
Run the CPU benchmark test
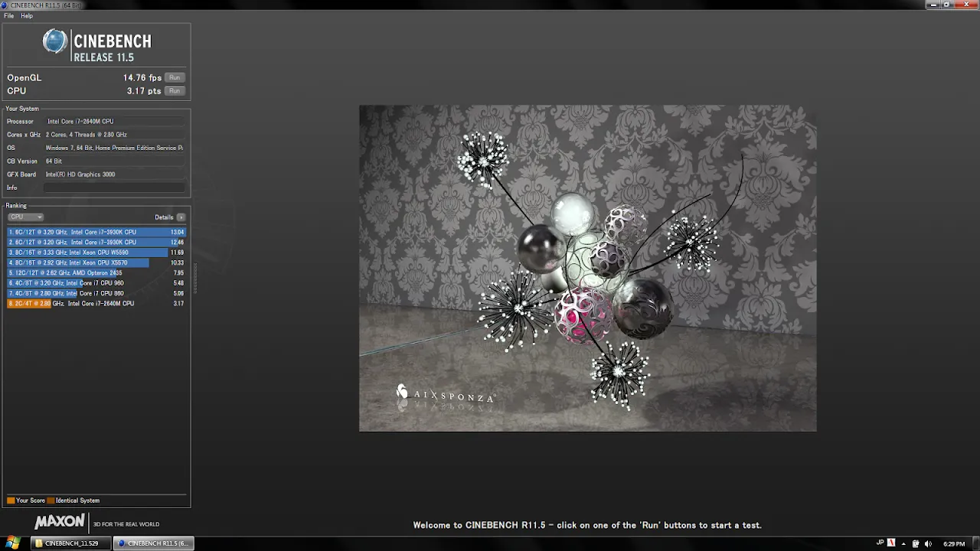175,91
